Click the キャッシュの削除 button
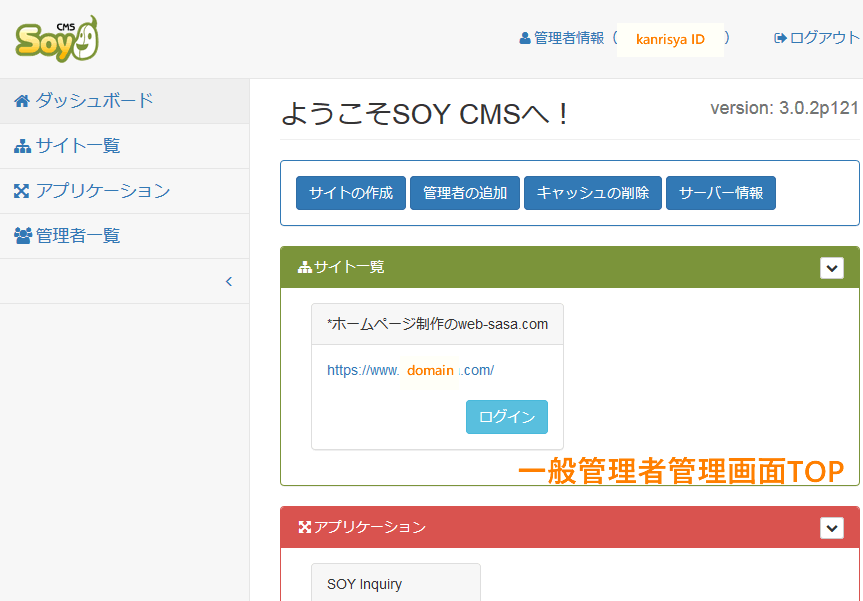The height and width of the screenshot is (601, 863). click(593, 193)
